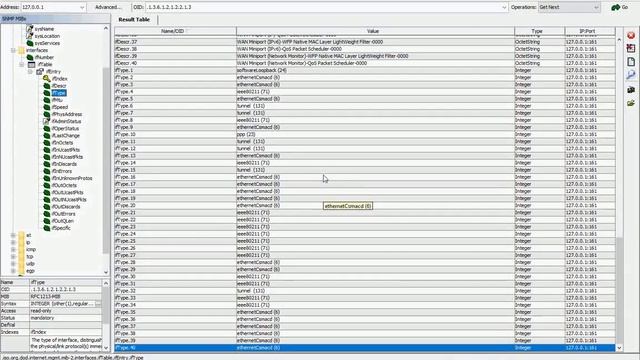Image resolution: width=640 pixels, height=360 pixels.
Task: Collapse the interfaces tree node
Action: 13,50
